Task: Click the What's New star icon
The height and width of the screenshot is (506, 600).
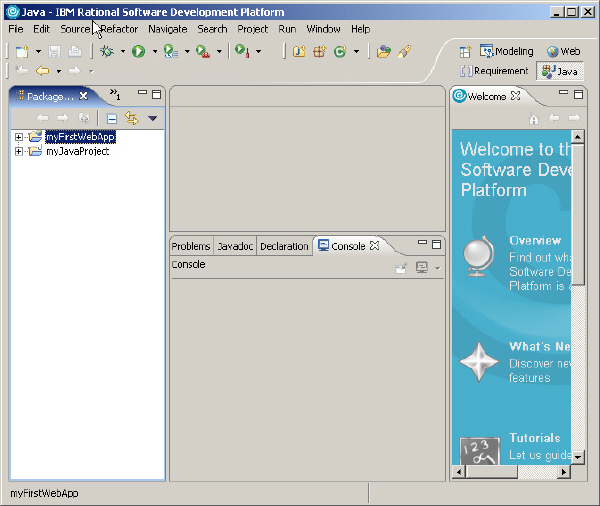Action: coord(479,362)
